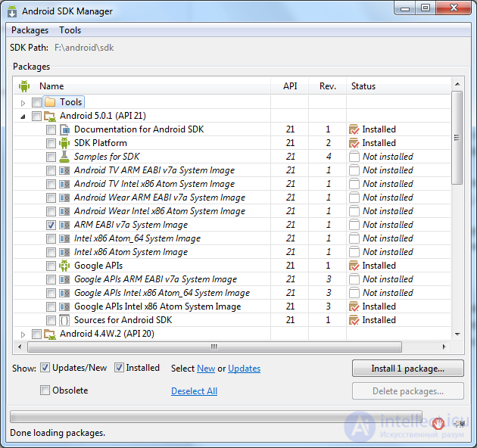The height and width of the screenshot is (448, 477).
Task: Click the Android 5.0.1 (API 21) folder icon
Action: [50, 116]
